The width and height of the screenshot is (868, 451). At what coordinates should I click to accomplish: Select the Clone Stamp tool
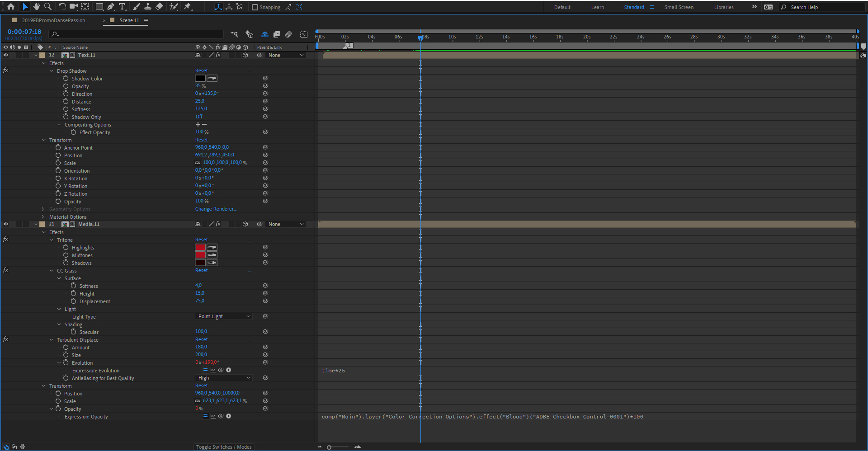[147, 7]
